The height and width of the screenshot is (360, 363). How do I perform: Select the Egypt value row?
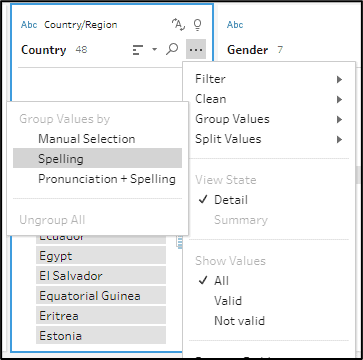pyautogui.click(x=101, y=256)
